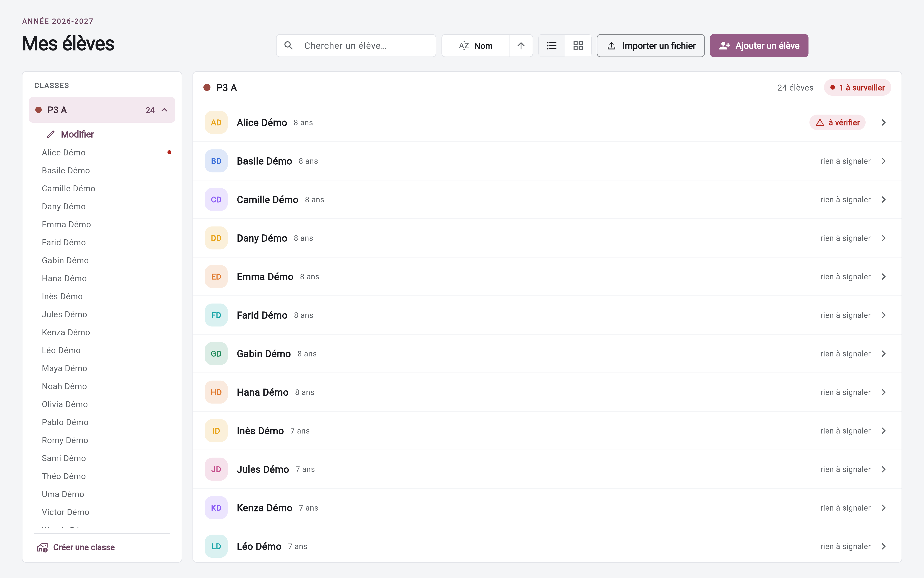This screenshot has height=578, width=924.
Task: Open Dany Démo row chevron
Action: point(884,238)
